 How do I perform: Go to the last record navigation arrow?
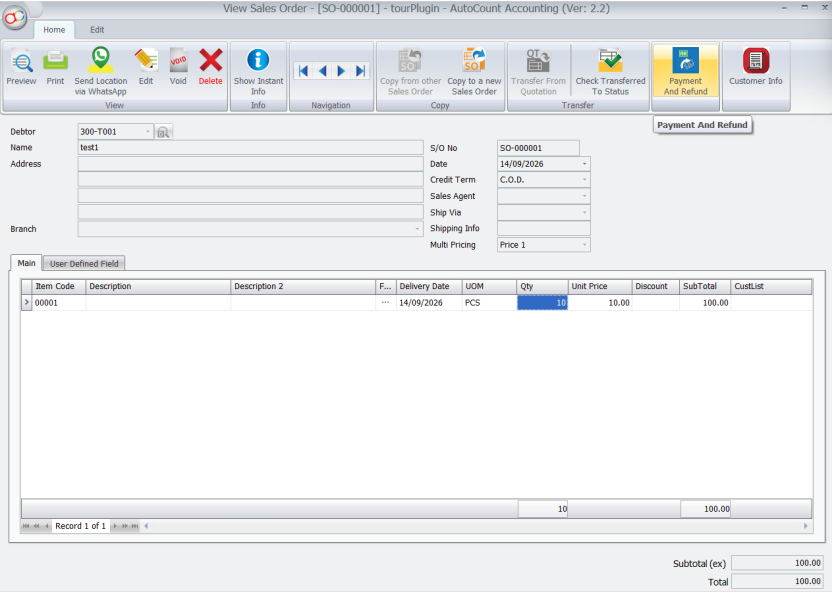(360, 71)
